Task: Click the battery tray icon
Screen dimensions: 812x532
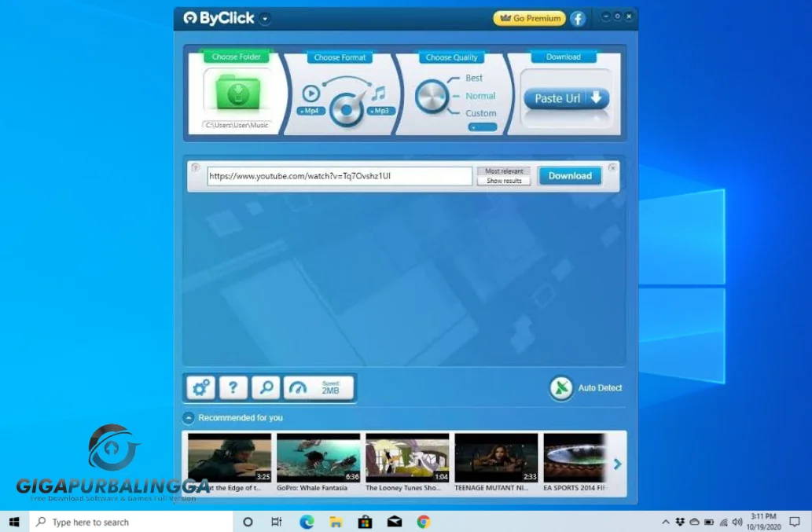Action: 709,522
